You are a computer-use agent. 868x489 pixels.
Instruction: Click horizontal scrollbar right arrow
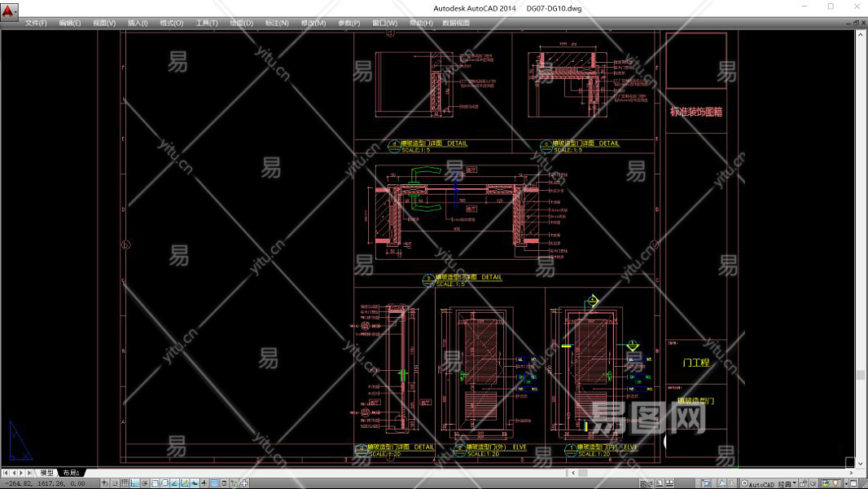point(851,473)
